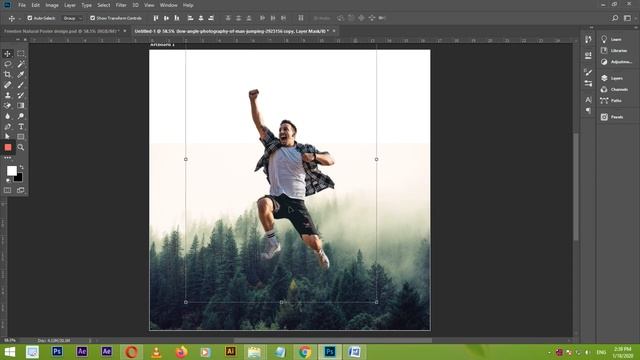
Task: Select the Rectangle shape tool
Action: (x=21, y=137)
